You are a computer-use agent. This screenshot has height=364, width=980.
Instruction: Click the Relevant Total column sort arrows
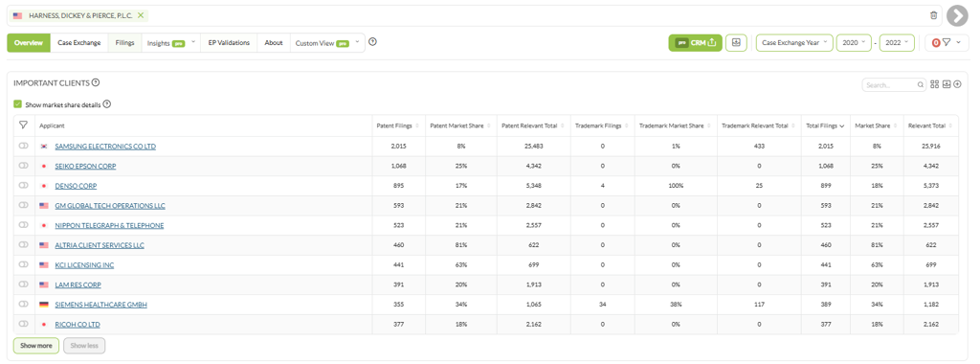coord(950,125)
